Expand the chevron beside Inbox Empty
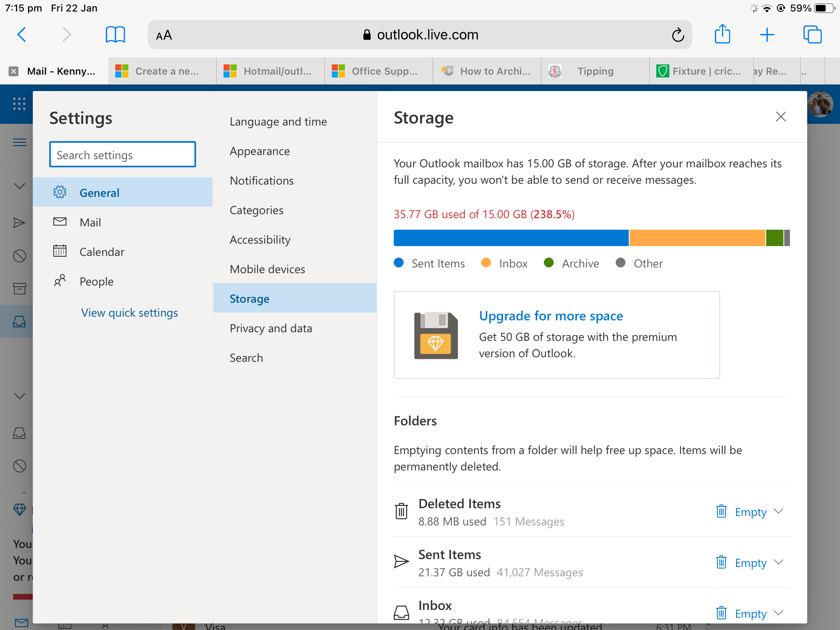840x630 pixels. point(778,613)
